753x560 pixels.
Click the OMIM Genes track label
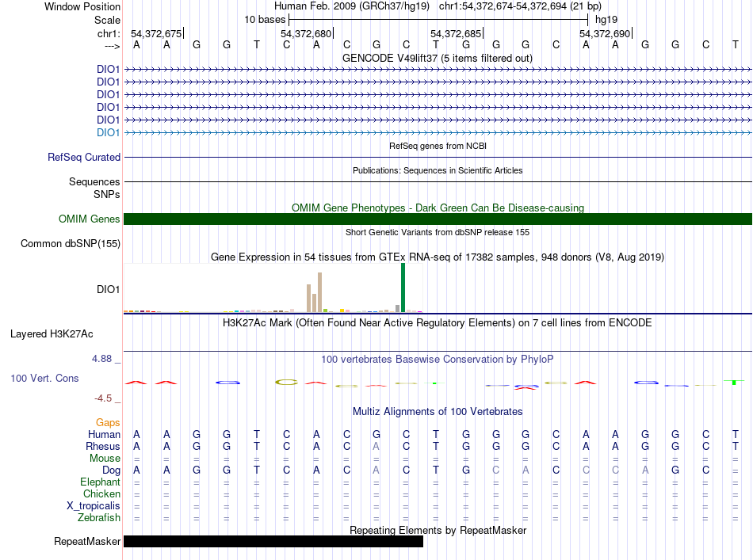click(90, 219)
